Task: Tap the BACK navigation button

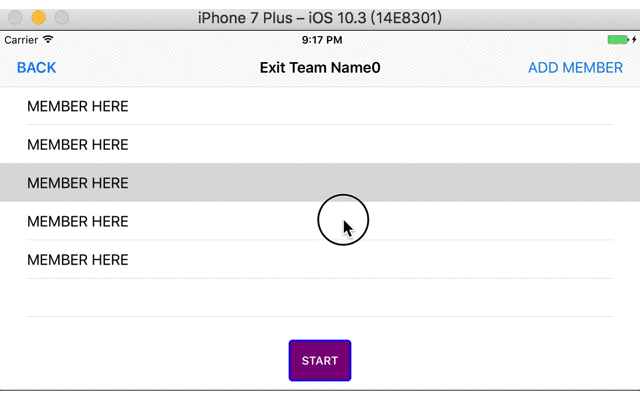Action: point(36,68)
